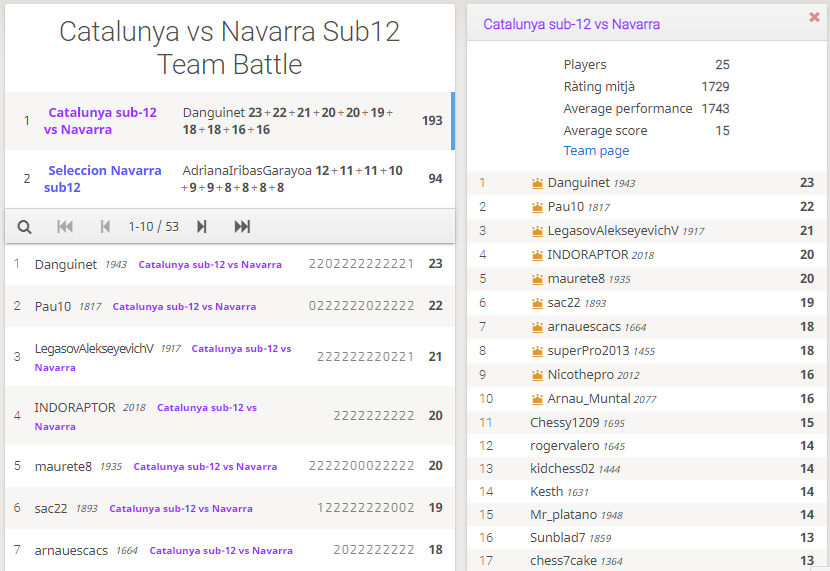Jump to last page of standings
Image resolution: width=830 pixels, height=571 pixels.
coord(242,227)
